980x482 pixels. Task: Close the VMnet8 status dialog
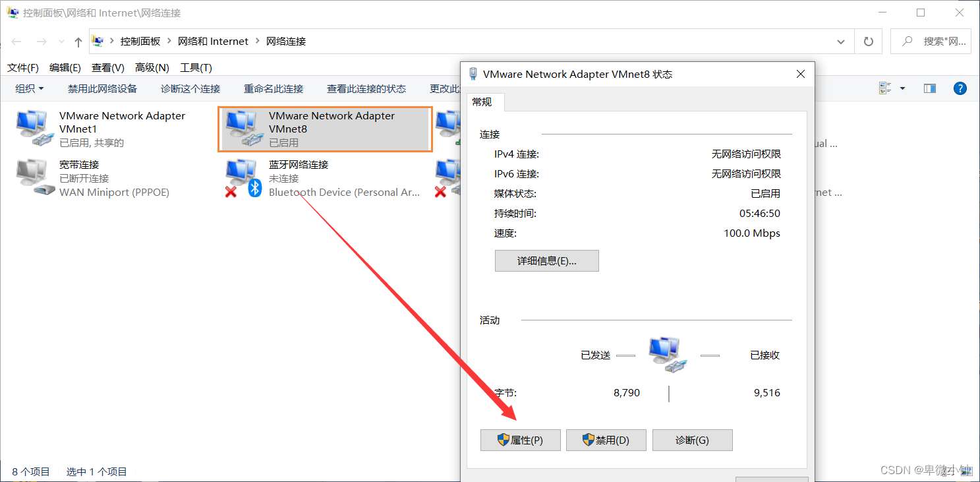pos(801,74)
